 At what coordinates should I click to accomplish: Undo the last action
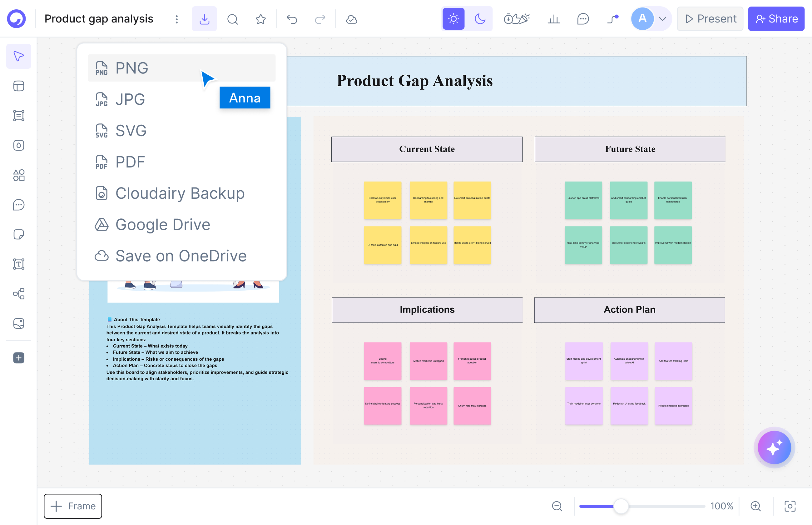[292, 19]
